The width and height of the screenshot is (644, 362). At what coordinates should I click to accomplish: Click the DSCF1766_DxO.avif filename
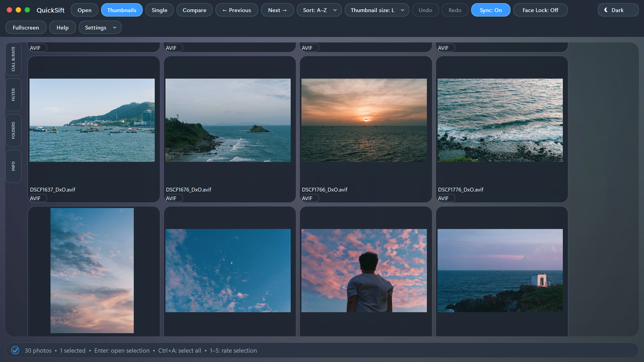tap(324, 190)
